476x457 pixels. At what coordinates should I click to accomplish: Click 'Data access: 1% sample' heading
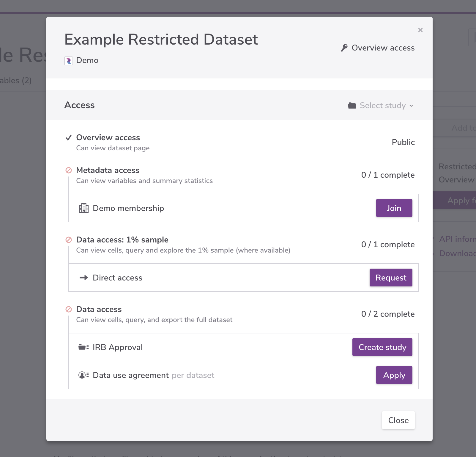pos(122,240)
